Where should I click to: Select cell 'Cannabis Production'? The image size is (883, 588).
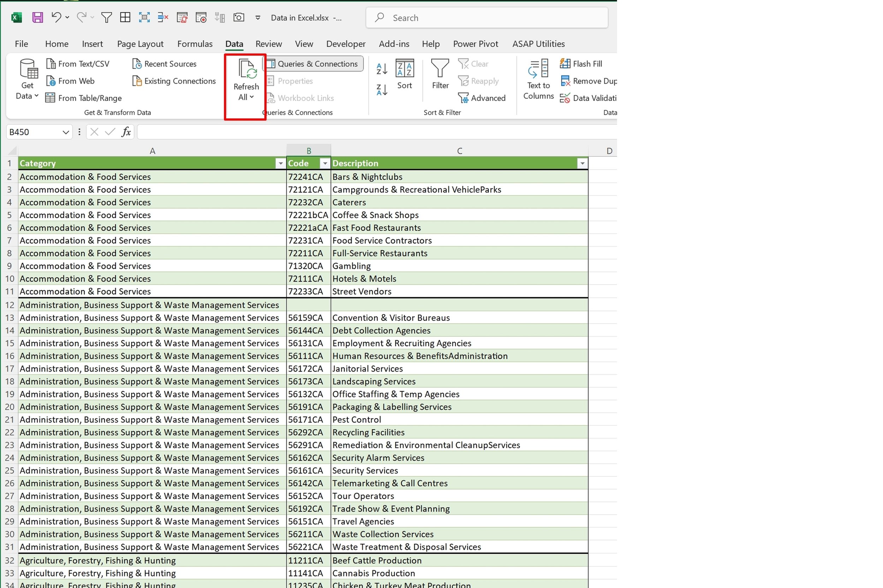(x=459, y=573)
